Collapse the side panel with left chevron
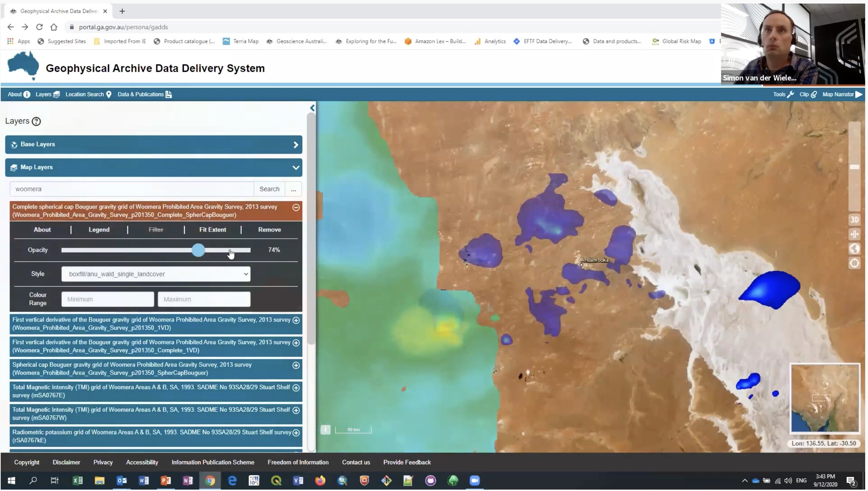This screenshot has width=868, height=491. click(x=312, y=108)
